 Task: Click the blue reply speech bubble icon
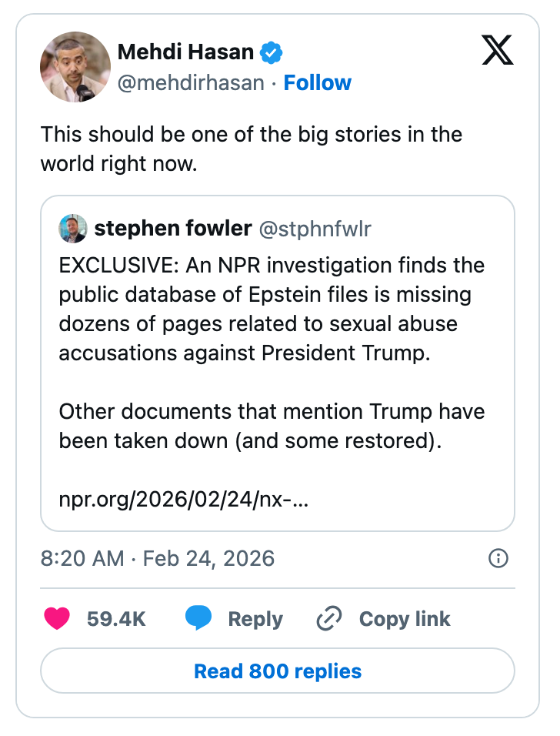198,618
